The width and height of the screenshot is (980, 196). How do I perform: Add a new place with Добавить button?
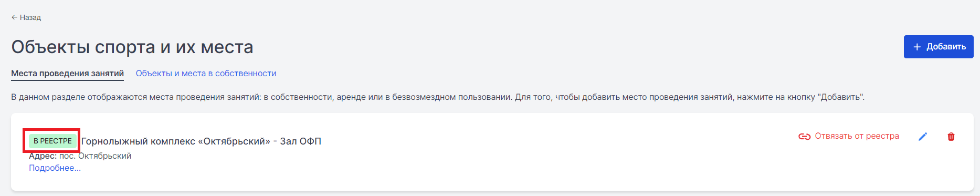point(939,47)
